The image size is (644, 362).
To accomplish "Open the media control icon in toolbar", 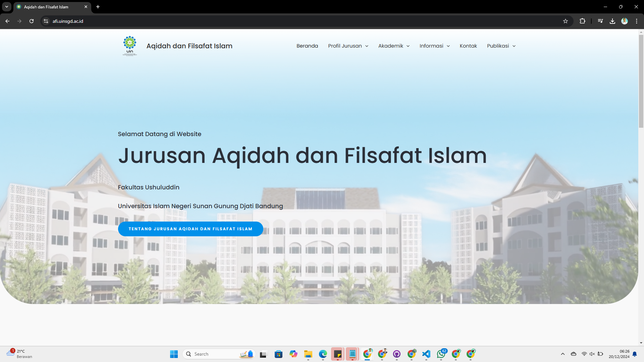I will pos(600,21).
